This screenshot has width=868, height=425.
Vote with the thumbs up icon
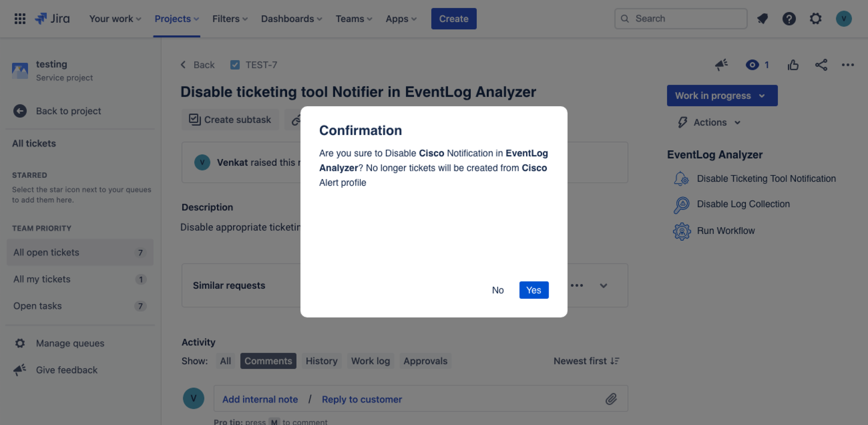coord(793,65)
